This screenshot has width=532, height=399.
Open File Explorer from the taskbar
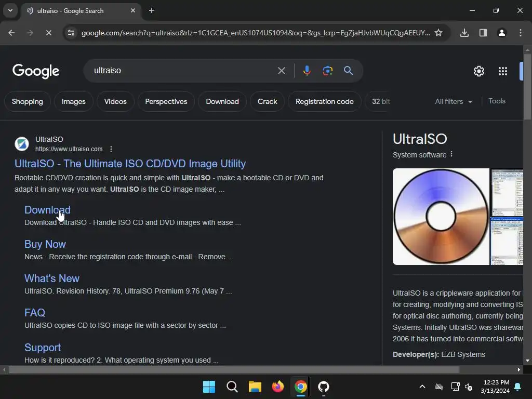tap(255, 387)
